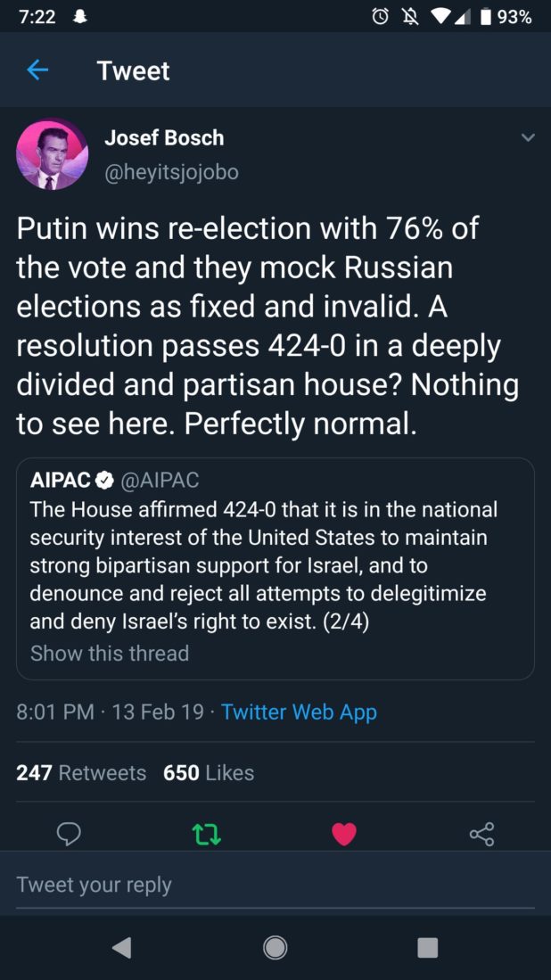Click Show this thread link
The height and width of the screenshot is (980, 551).
(110, 653)
